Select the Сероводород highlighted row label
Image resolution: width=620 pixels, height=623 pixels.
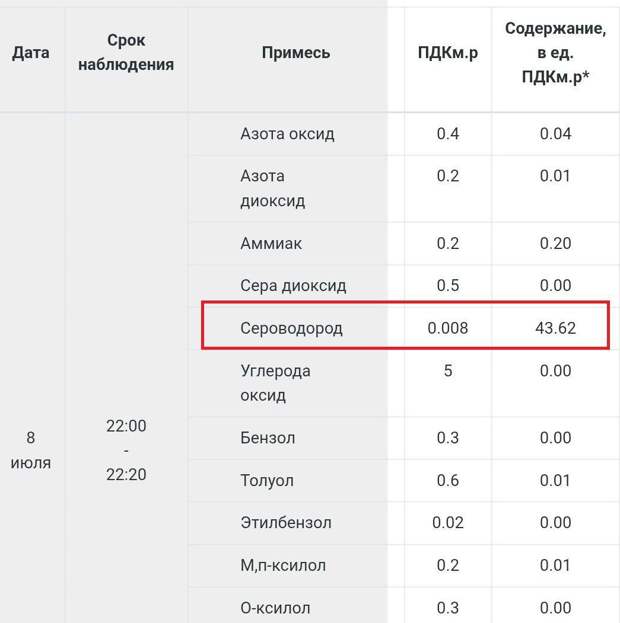(x=291, y=328)
